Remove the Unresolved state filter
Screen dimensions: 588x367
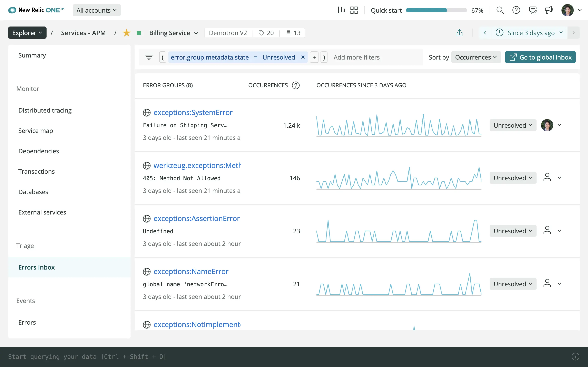(x=303, y=57)
